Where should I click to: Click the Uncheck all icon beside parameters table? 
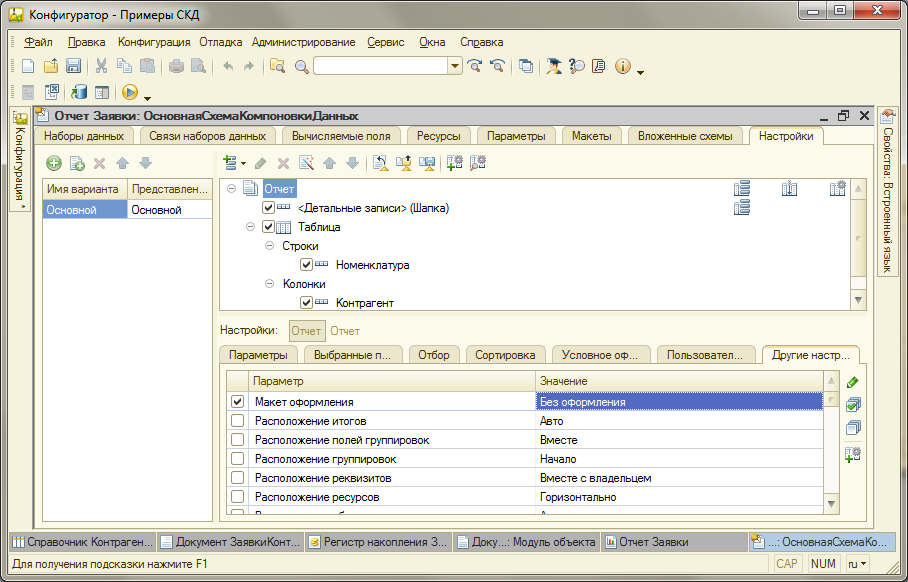coord(852,428)
